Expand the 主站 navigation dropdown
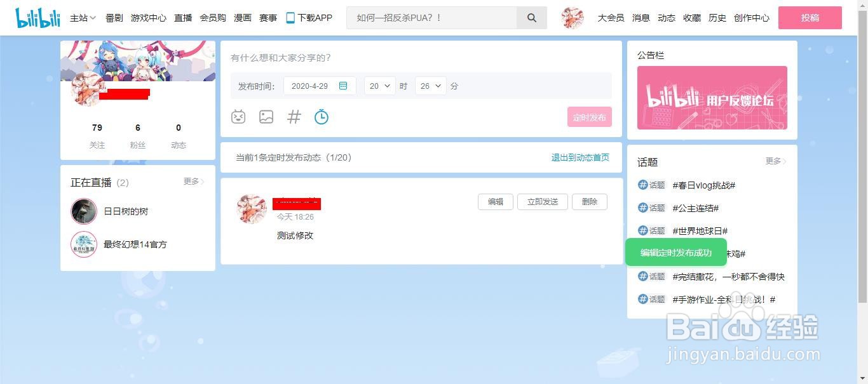 tap(82, 18)
